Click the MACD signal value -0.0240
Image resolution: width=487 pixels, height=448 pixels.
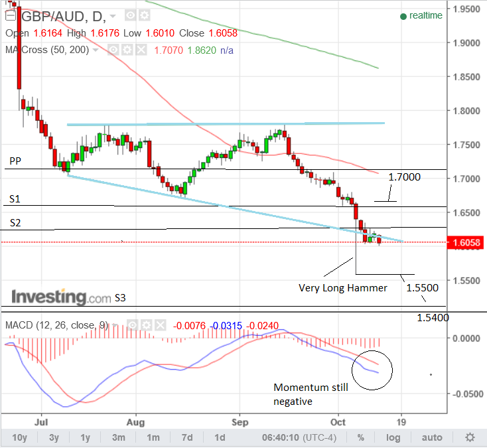(263, 326)
